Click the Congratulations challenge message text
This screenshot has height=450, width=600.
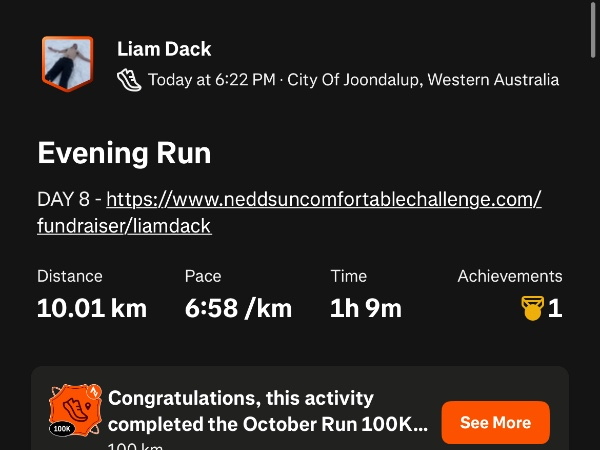click(268, 411)
